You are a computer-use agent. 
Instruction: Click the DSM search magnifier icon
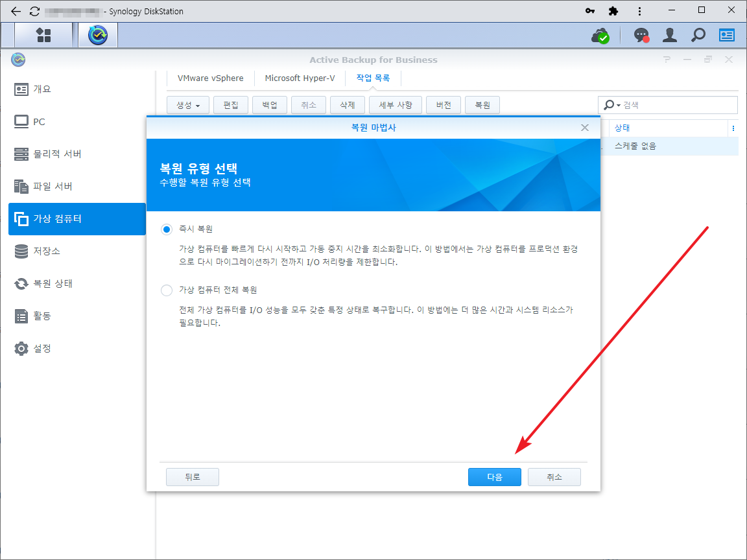coord(698,35)
